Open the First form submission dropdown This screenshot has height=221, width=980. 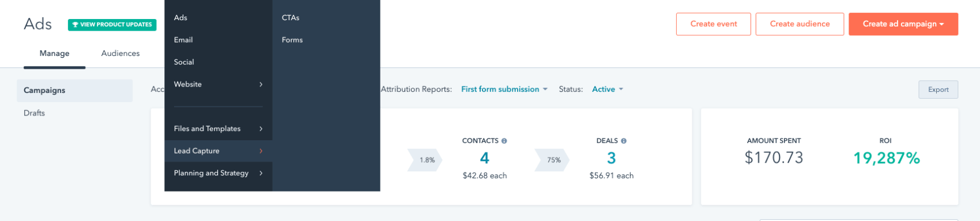pos(504,89)
